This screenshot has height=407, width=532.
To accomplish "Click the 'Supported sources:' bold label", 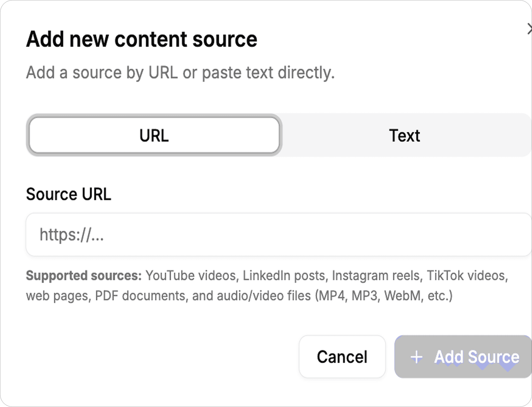I will (x=84, y=275).
